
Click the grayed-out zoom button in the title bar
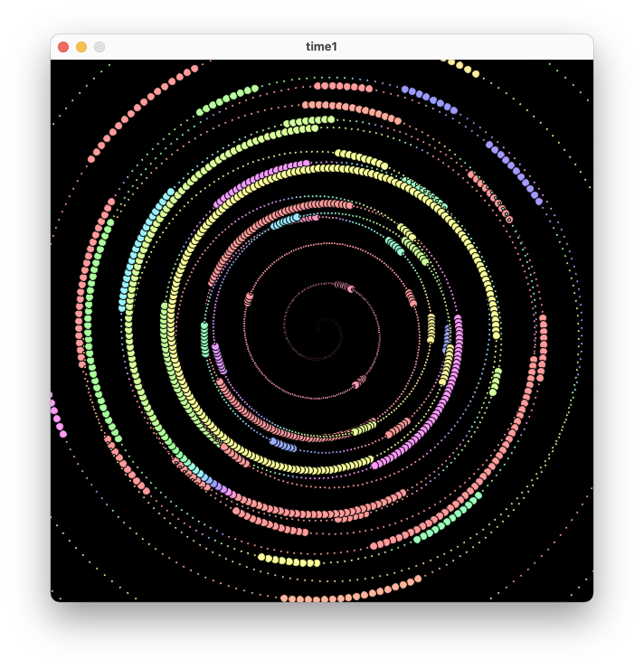[99, 47]
